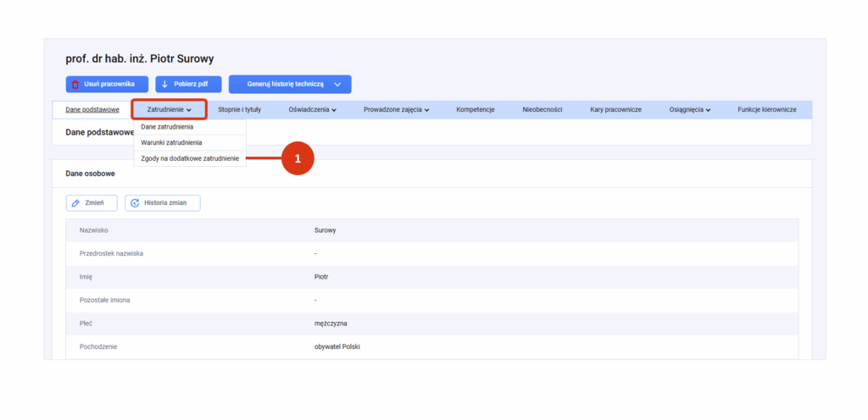Click the Generuj historię techniczną button
This screenshot has width=868, height=420.
tap(290, 85)
